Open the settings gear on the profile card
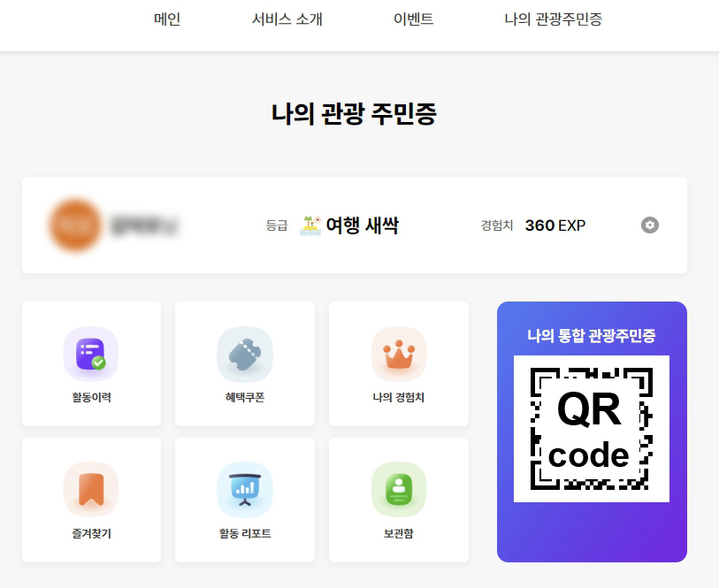Screen dimensions: 719x588 (650, 225)
